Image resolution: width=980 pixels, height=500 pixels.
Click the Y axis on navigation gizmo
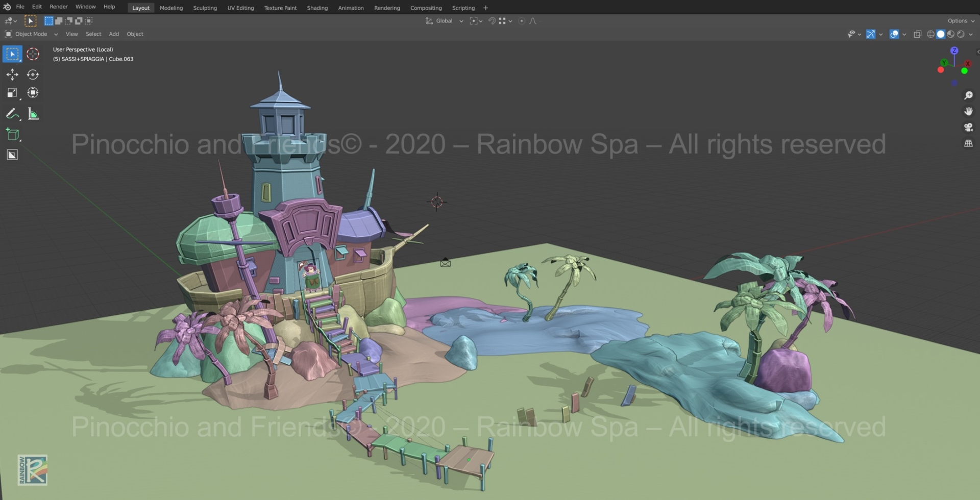944,62
